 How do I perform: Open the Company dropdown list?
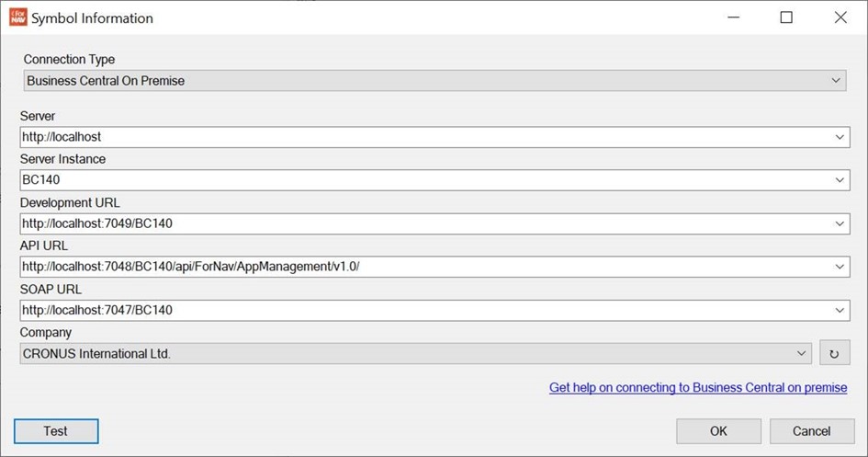(416, 353)
